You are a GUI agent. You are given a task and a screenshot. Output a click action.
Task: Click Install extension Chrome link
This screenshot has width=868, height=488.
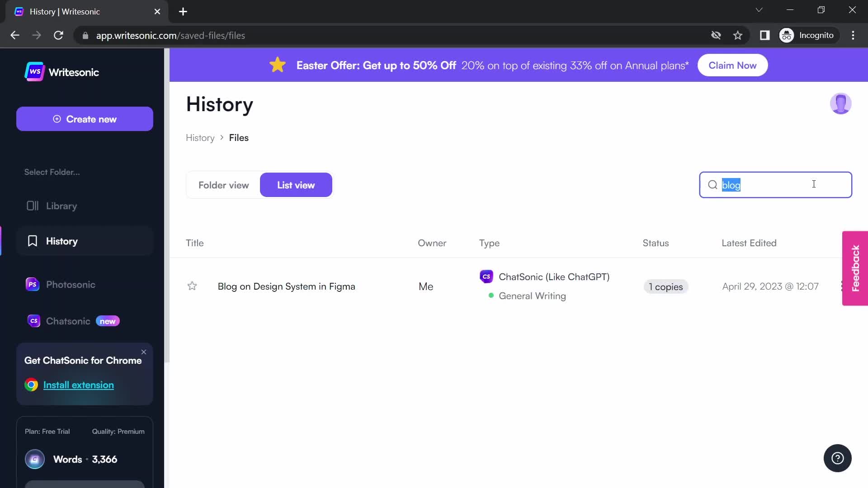[79, 385]
